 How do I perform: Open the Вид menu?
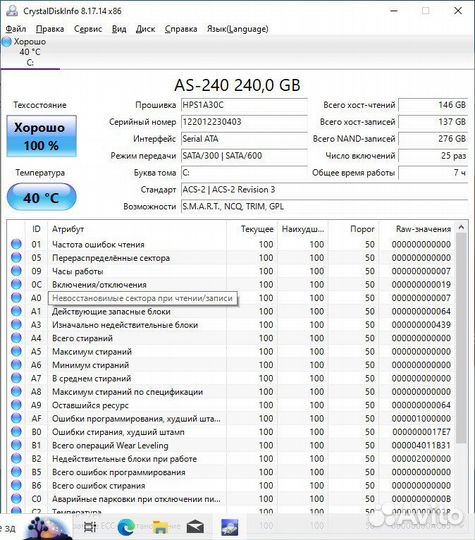pos(119,29)
